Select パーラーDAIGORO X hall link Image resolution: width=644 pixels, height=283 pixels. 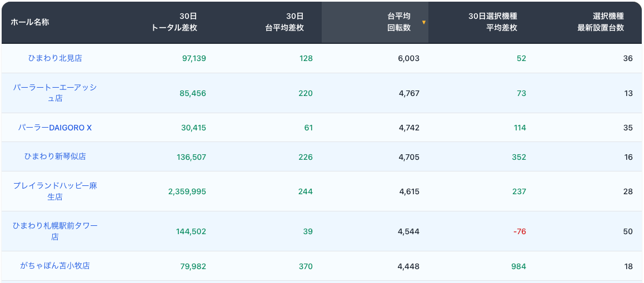point(55,128)
